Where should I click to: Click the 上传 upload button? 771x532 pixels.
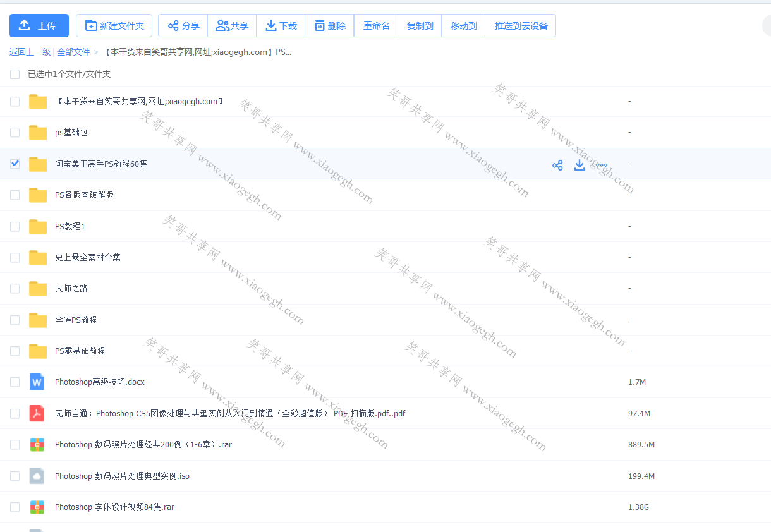[x=39, y=26]
